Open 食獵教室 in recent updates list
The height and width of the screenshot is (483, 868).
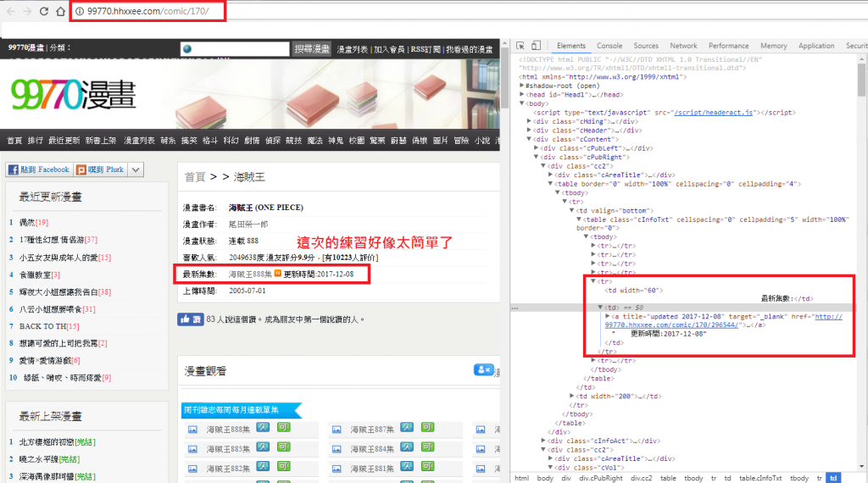pos(35,275)
